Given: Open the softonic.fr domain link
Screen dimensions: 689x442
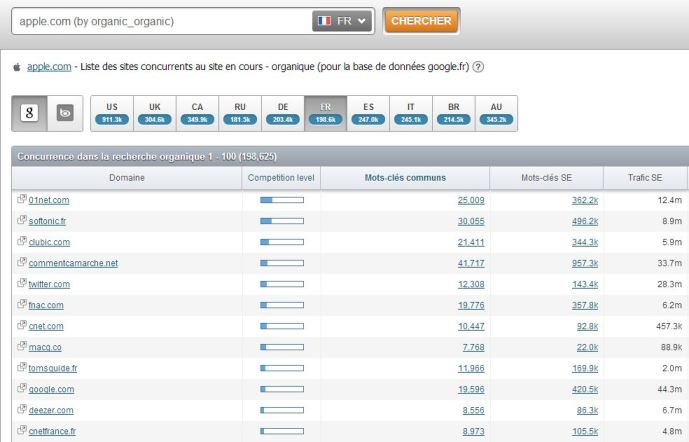Looking at the screenshot, I should [47, 221].
